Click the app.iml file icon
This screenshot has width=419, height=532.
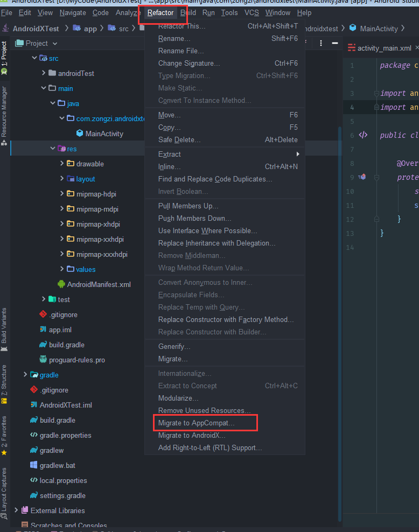click(43, 330)
